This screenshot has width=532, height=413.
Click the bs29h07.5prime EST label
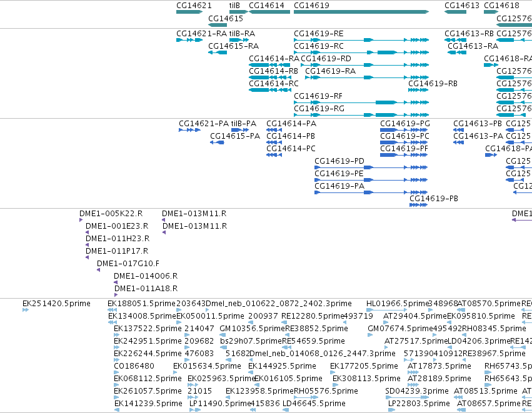tap(251, 341)
